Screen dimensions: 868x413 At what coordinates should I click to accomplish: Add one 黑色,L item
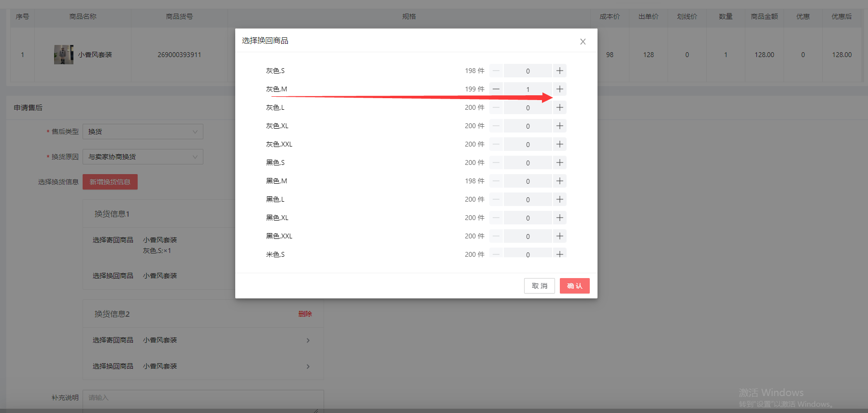click(x=559, y=199)
